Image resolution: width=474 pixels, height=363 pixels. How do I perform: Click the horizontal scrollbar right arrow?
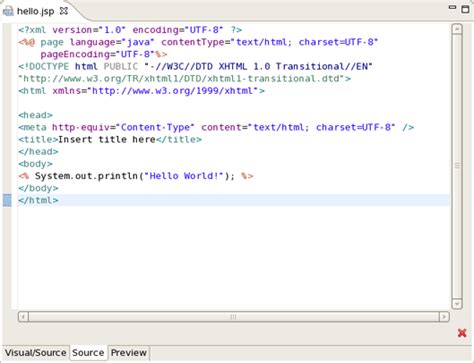click(x=444, y=317)
